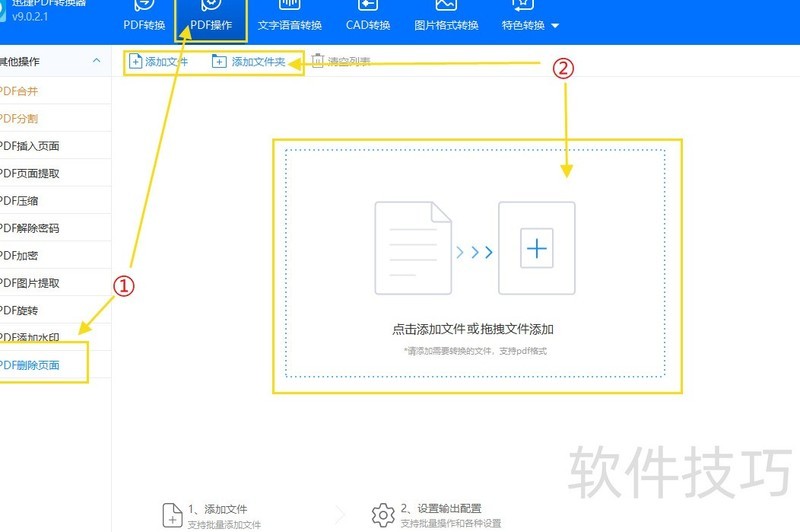Image resolution: width=800 pixels, height=532 pixels.
Task: Select PDF解除密码 in the sidebar
Action: pyautogui.click(x=55, y=228)
